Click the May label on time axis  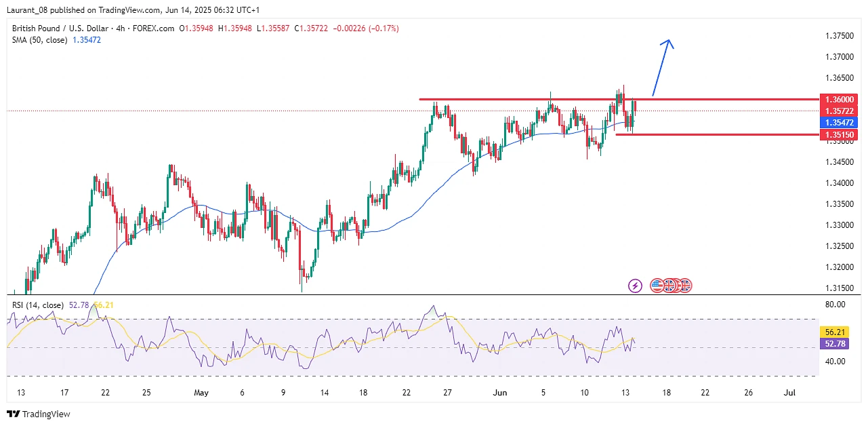201,393
